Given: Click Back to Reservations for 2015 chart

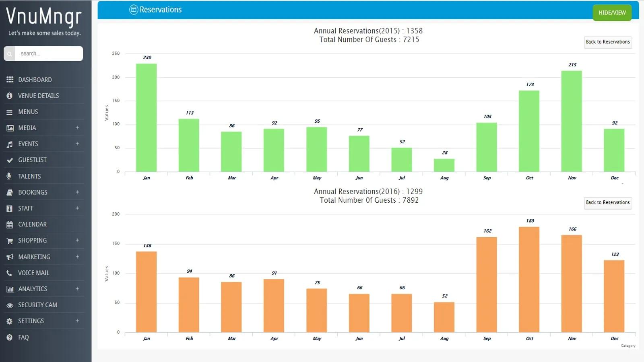Looking at the screenshot, I should [x=607, y=42].
